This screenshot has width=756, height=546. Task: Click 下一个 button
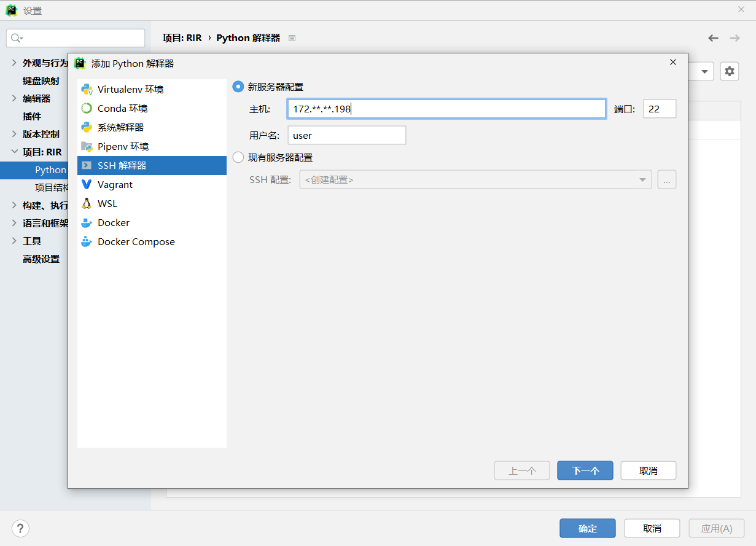coord(585,470)
